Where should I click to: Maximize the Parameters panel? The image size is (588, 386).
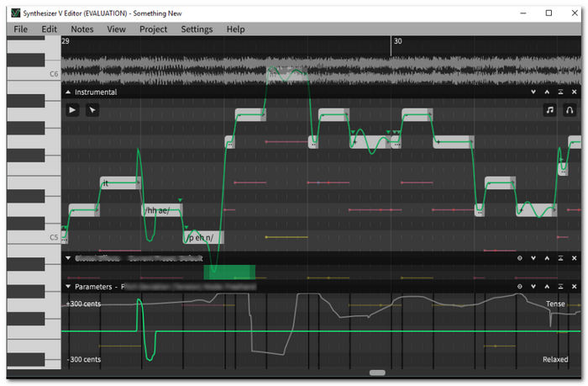[560, 287]
